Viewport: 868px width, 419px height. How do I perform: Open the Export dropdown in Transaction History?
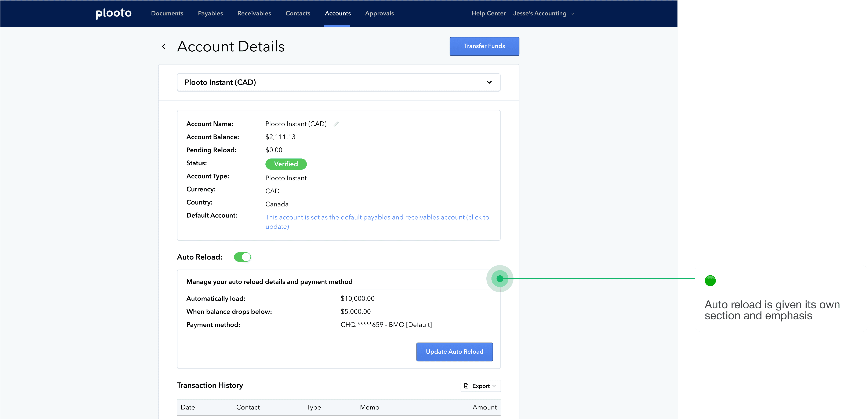point(480,386)
